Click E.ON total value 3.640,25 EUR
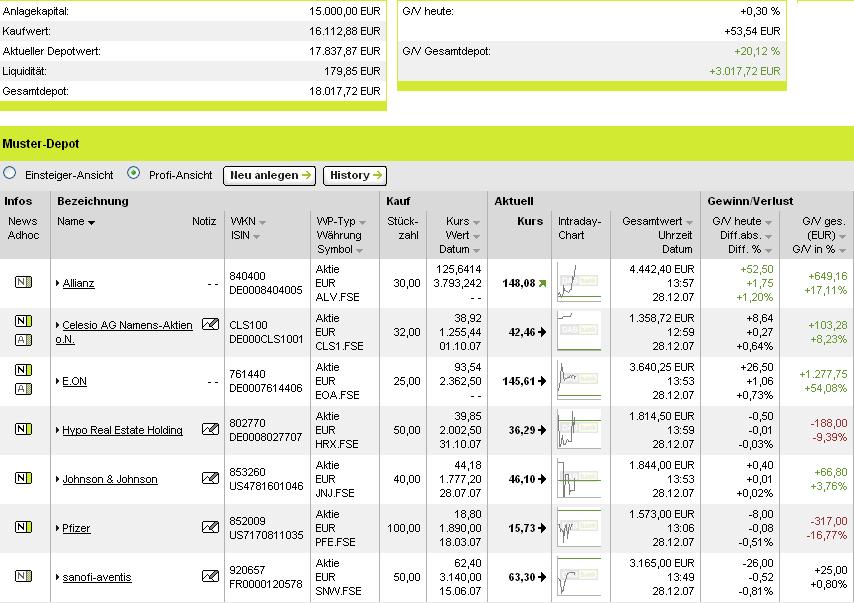Image resolution: width=854 pixels, height=603 pixels. point(662,367)
